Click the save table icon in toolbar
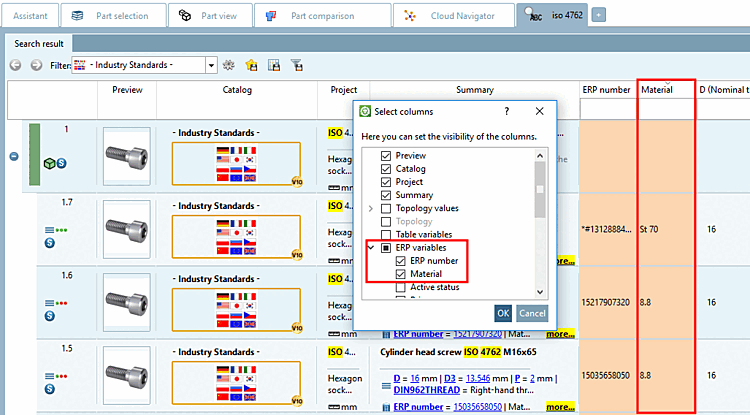The image size is (750, 415). [x=274, y=65]
